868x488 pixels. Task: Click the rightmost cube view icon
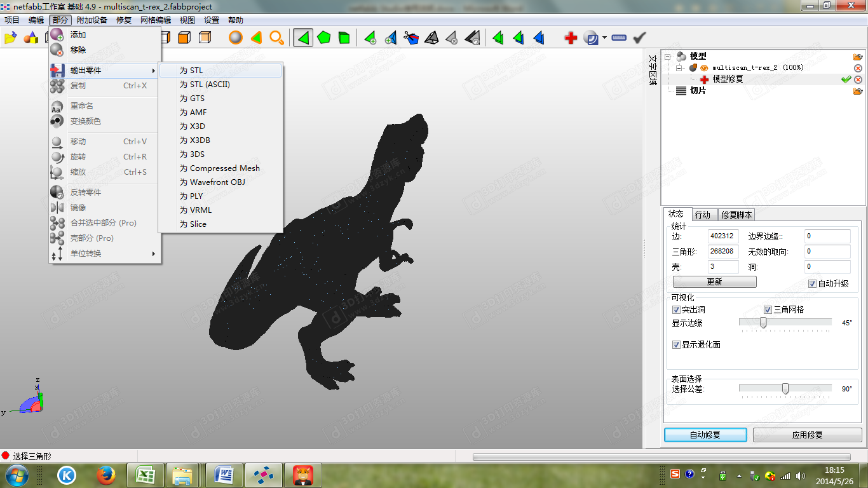tap(205, 37)
